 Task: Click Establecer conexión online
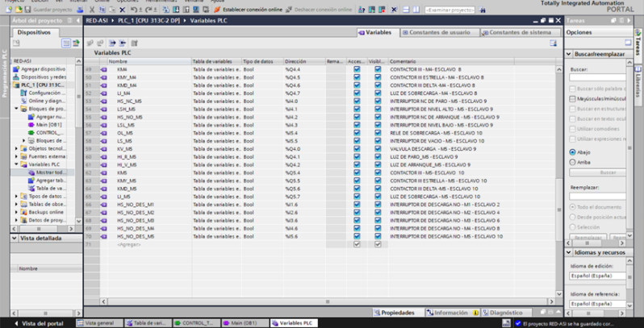[x=248, y=10]
